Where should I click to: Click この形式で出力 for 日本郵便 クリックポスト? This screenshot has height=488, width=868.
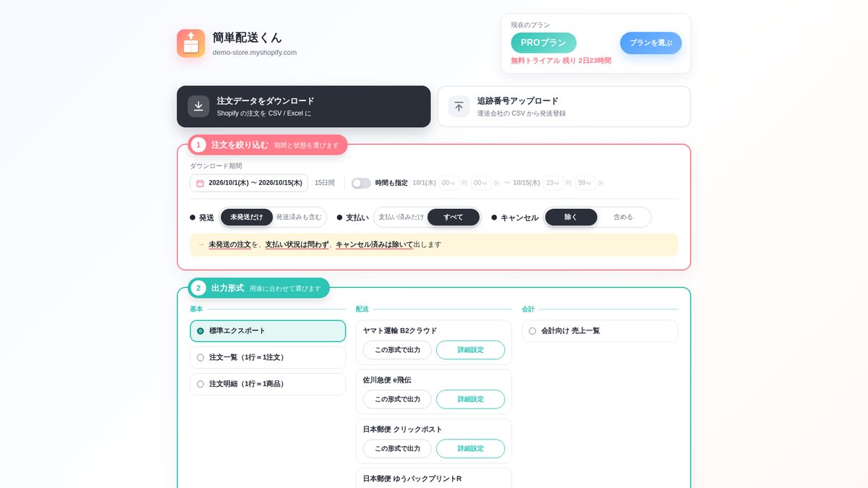point(397,448)
